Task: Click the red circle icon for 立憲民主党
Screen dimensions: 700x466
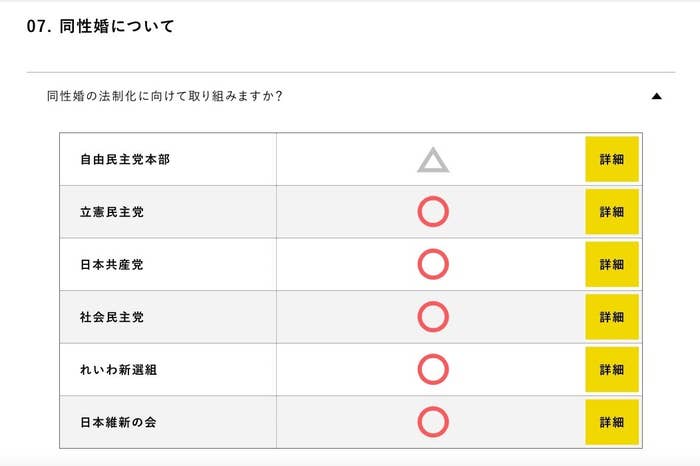Action: (433, 212)
